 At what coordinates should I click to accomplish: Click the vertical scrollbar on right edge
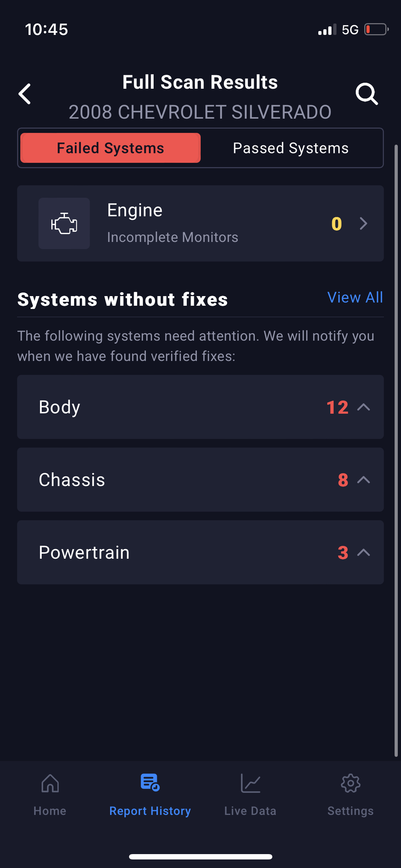(x=396, y=449)
